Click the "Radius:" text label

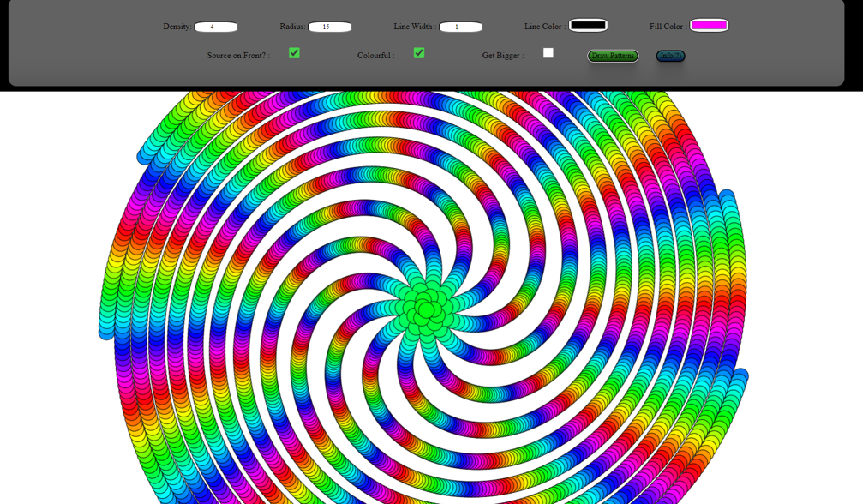pos(292,27)
